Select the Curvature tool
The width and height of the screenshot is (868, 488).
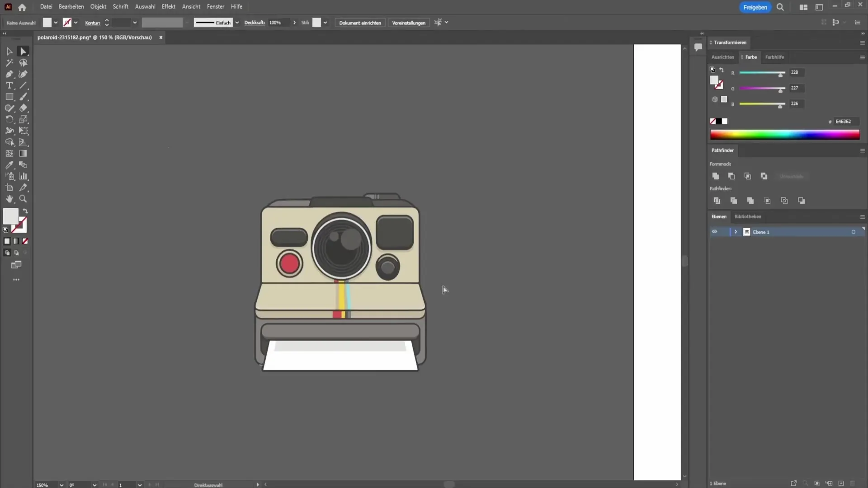[23, 74]
